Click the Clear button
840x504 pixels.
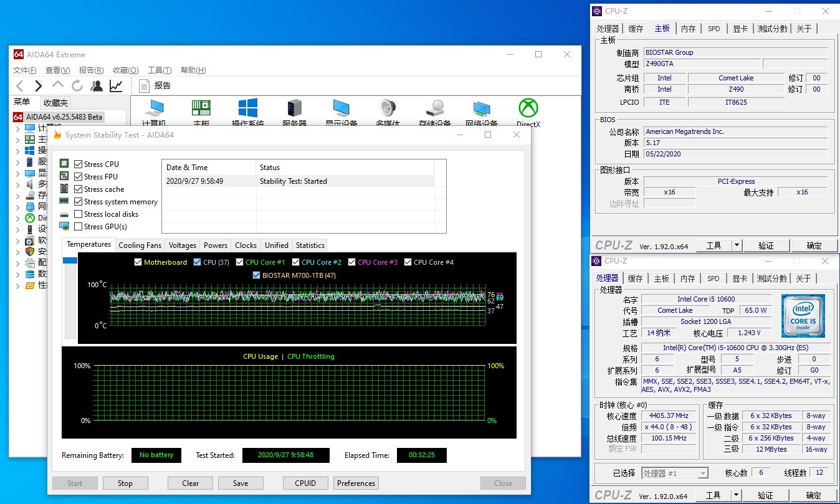click(x=191, y=483)
